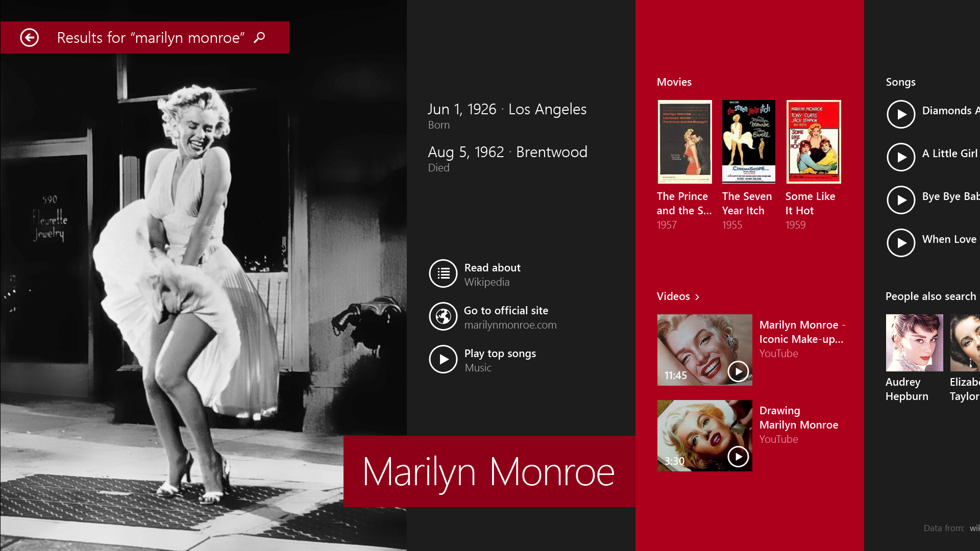Screen dimensions: 980x551
Task: Open the Read about Wikipedia list icon
Action: [443, 274]
